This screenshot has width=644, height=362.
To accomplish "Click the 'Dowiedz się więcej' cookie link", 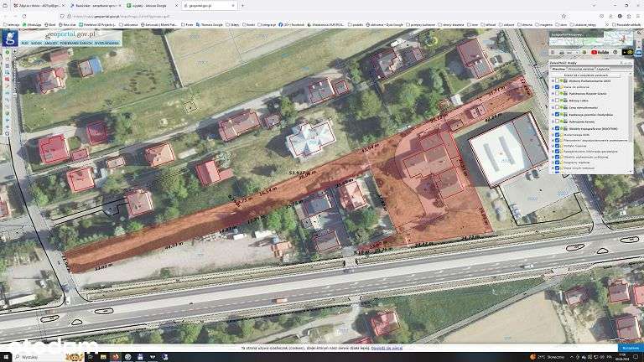I will pyautogui.click(x=387, y=348).
